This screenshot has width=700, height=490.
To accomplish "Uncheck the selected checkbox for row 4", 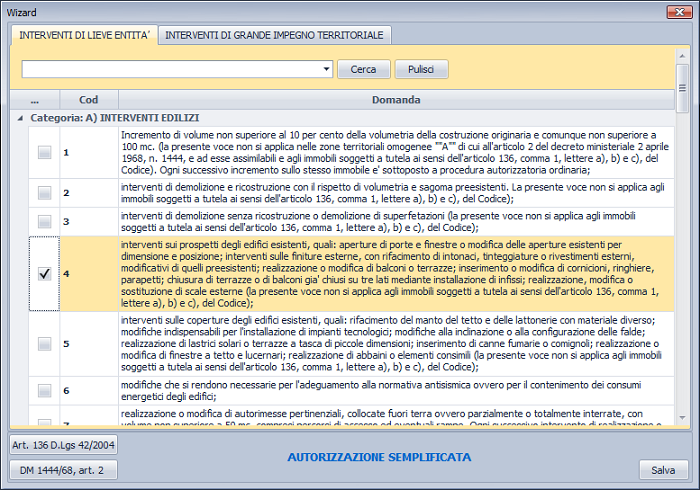I will [x=45, y=274].
